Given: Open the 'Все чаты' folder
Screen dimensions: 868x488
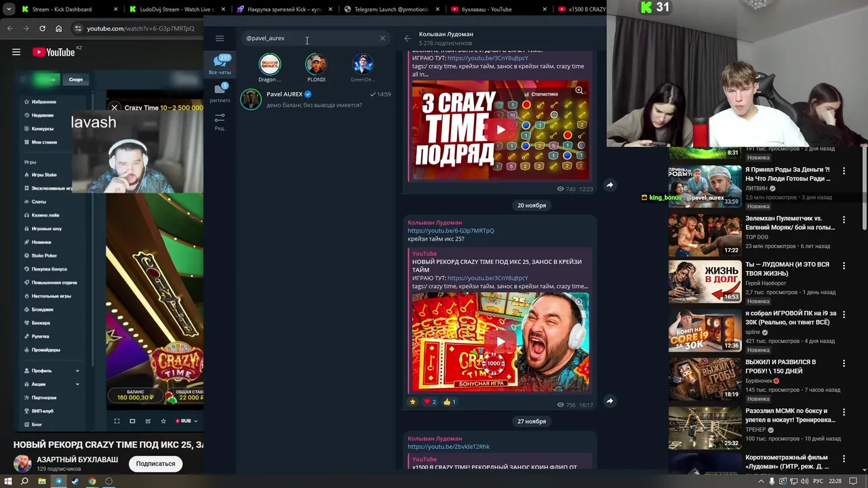Looking at the screenshot, I should coord(220,64).
